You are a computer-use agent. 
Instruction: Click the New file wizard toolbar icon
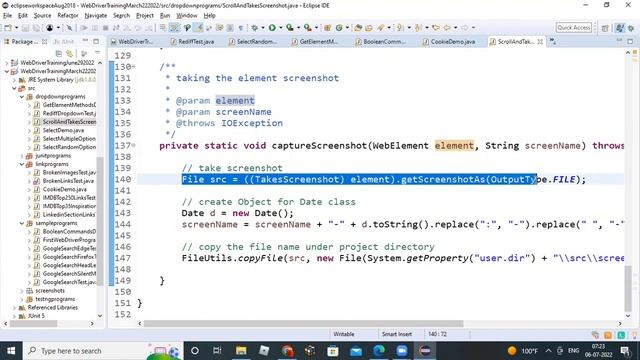(8, 28)
